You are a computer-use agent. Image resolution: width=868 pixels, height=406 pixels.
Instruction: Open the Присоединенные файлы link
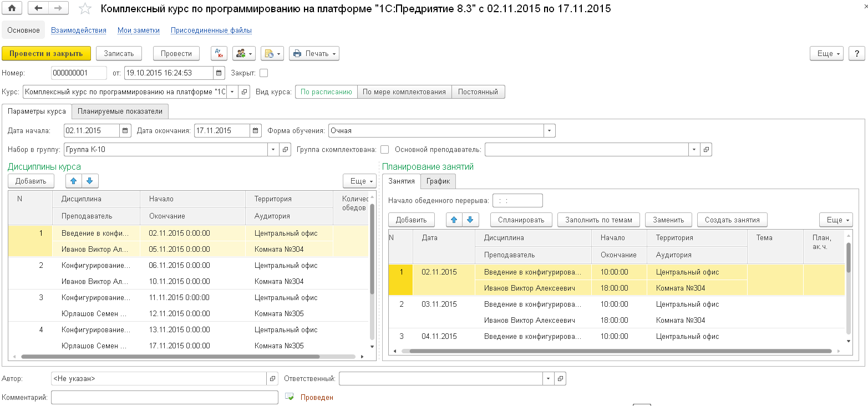(x=211, y=31)
